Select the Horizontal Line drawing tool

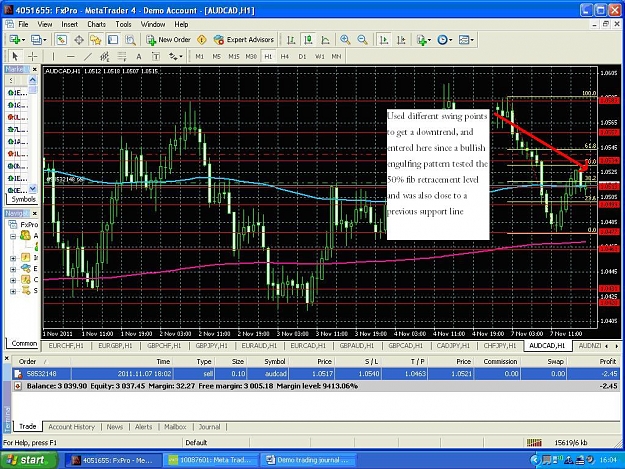(71, 57)
